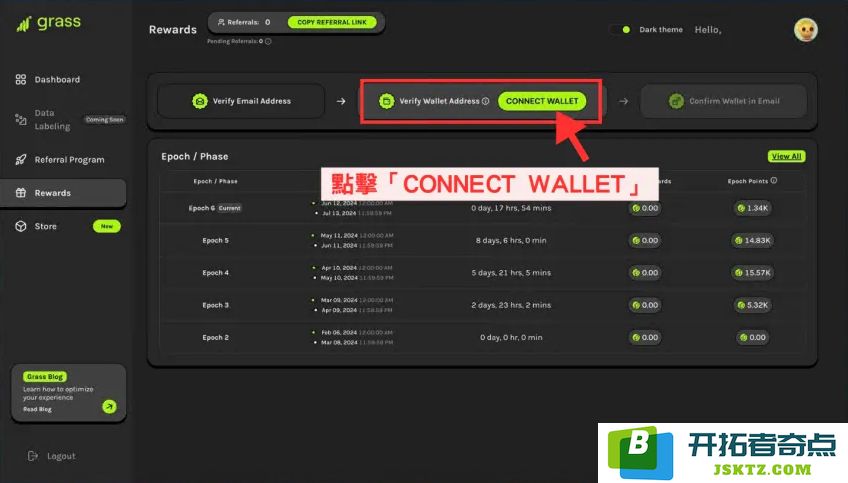
Task: Open the Grass Blog card
Action: pyautogui.click(x=69, y=393)
